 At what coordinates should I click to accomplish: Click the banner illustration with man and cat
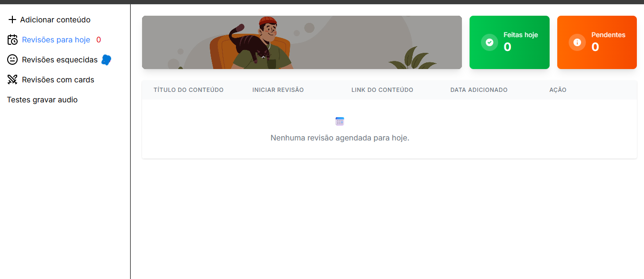click(302, 42)
